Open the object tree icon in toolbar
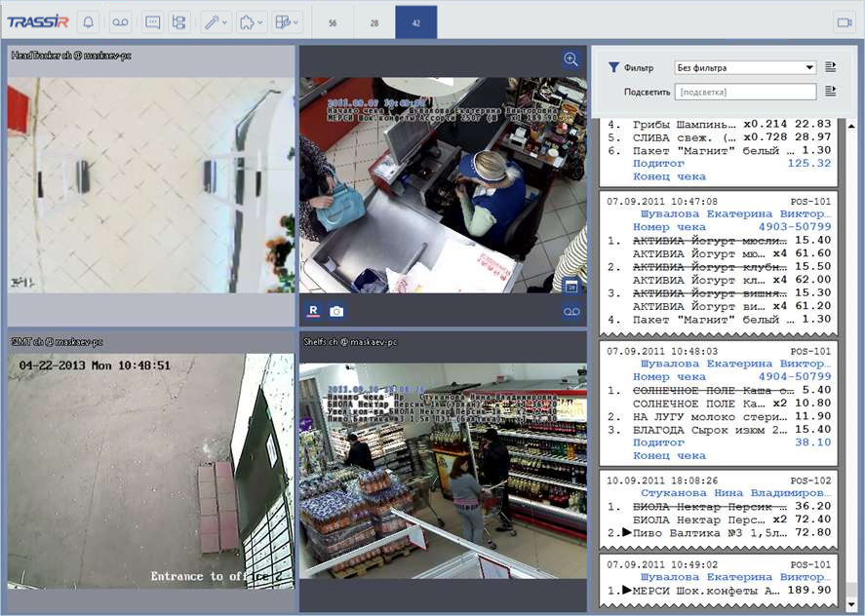The width and height of the screenshot is (865, 616). pos(178,21)
